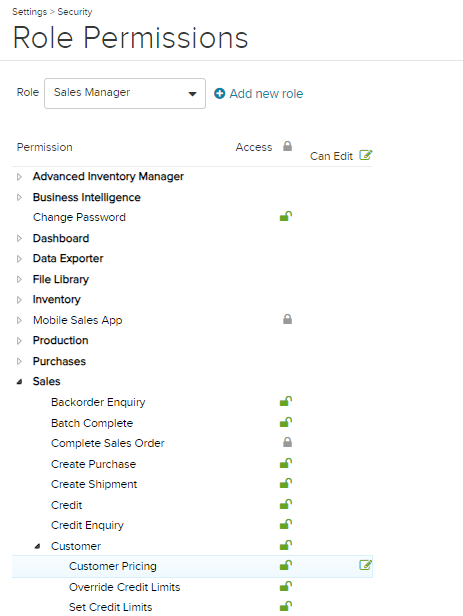The width and height of the screenshot is (463, 616).
Task: Collapse the Sales tree section
Action: (19, 382)
